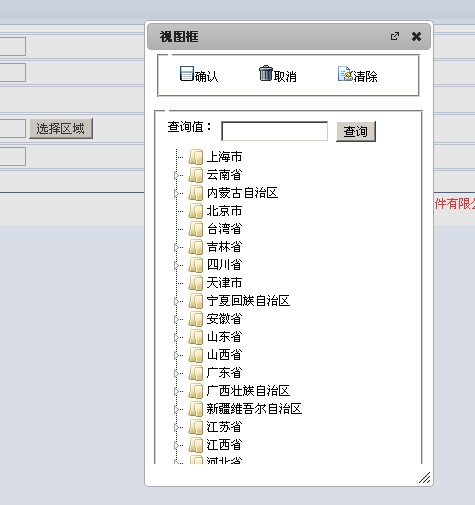Viewport: 475px width, 505px height.
Task: Close the 视图框 dialog
Action: (x=416, y=36)
